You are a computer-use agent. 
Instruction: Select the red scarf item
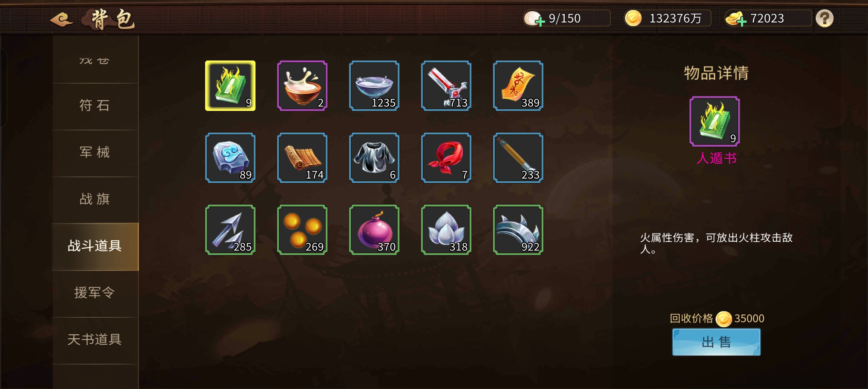[446, 158]
